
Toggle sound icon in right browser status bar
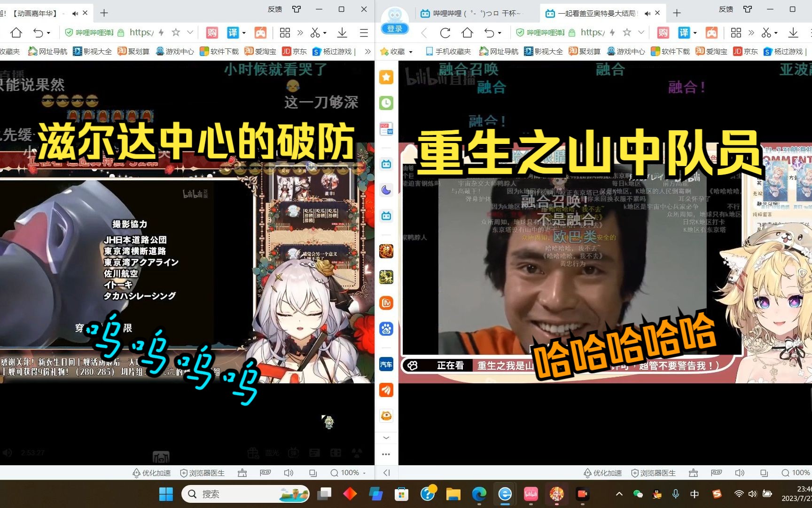click(x=740, y=473)
